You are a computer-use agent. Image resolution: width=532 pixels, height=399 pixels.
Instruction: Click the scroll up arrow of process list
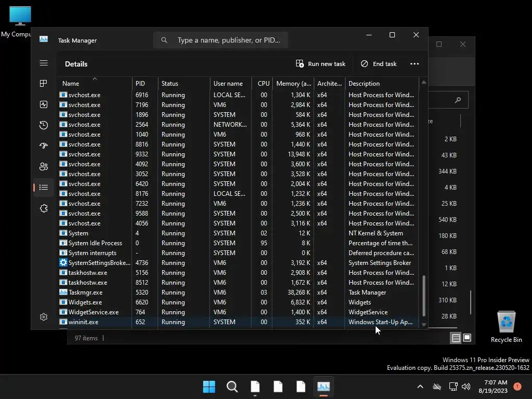(x=424, y=82)
